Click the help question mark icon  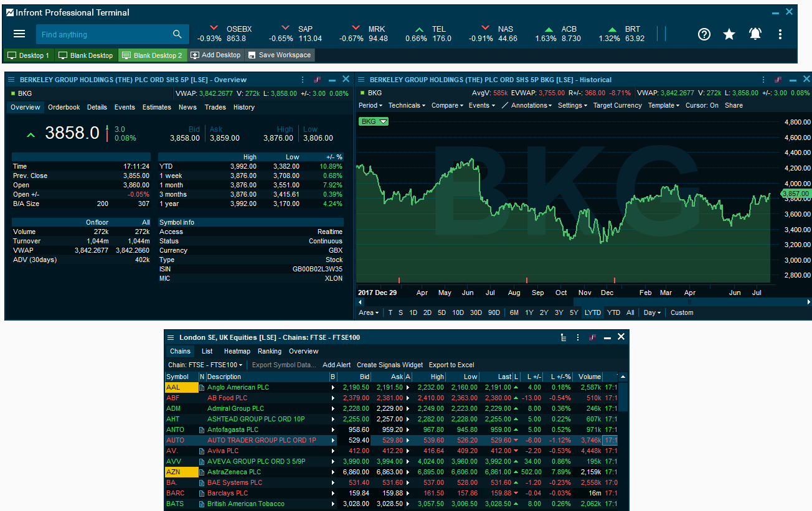(704, 34)
